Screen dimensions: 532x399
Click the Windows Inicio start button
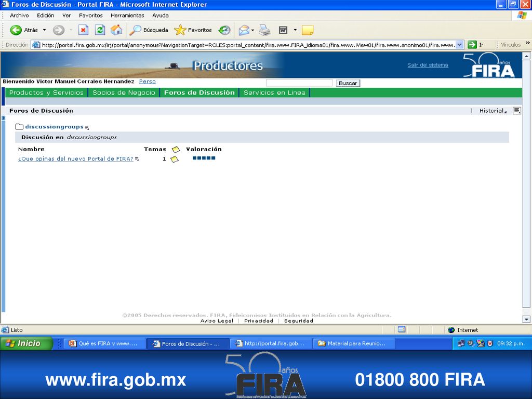point(26,343)
